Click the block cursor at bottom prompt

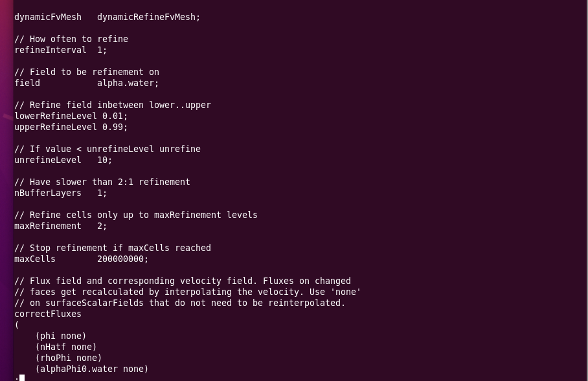(22, 378)
